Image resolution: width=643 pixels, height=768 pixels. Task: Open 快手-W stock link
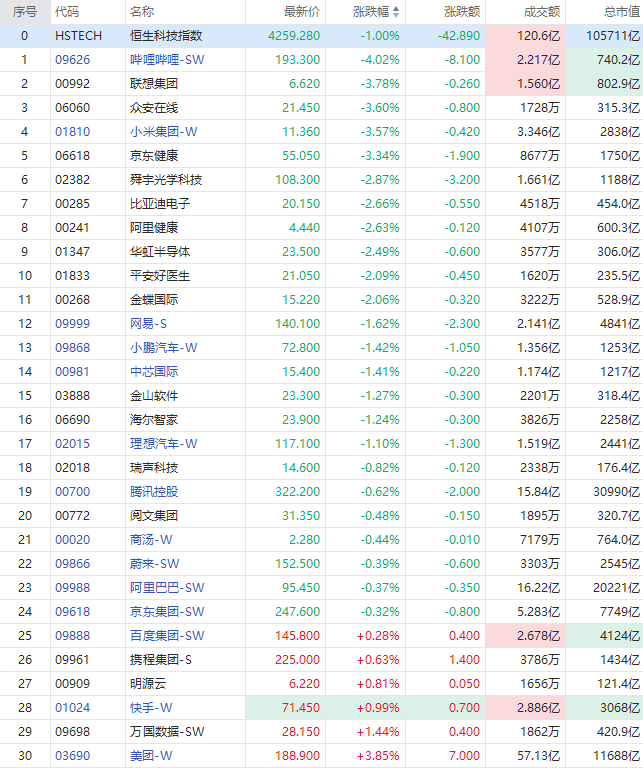(x=151, y=708)
